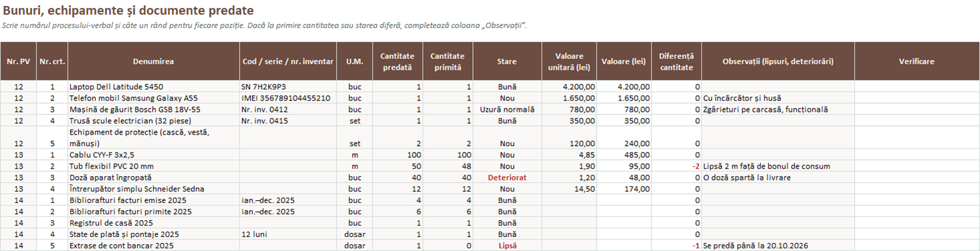Select the "Nr. inv. 0415" cell

[x=288, y=121]
